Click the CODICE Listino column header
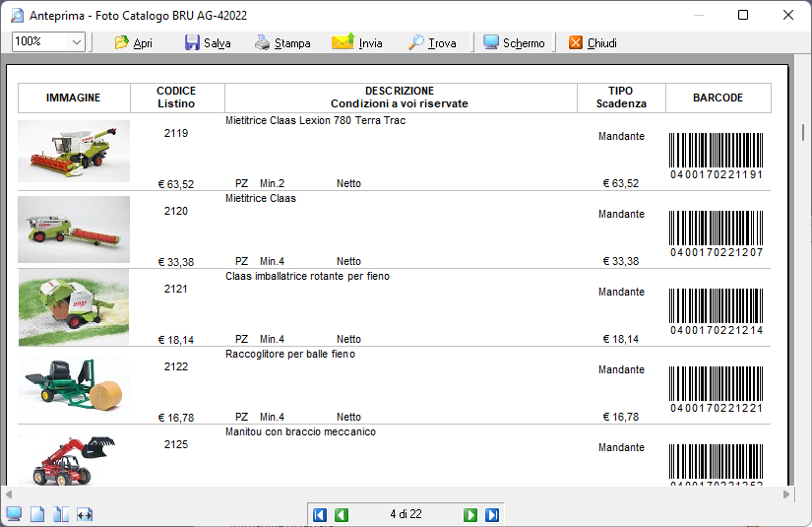This screenshot has width=812, height=527. point(176,98)
